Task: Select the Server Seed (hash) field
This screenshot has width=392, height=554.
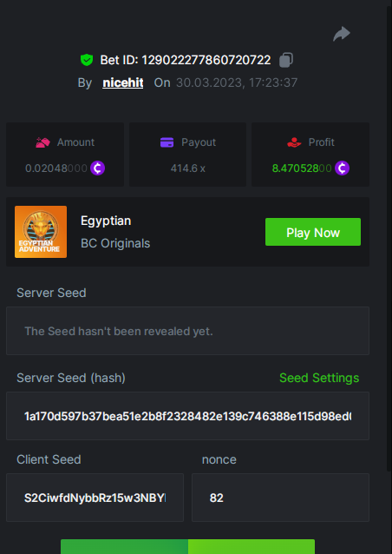Action: (x=187, y=416)
